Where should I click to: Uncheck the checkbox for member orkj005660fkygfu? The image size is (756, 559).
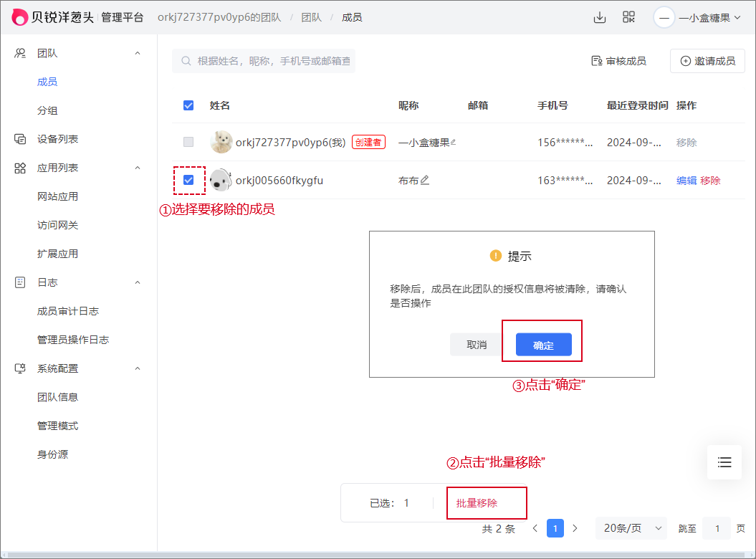tap(188, 181)
